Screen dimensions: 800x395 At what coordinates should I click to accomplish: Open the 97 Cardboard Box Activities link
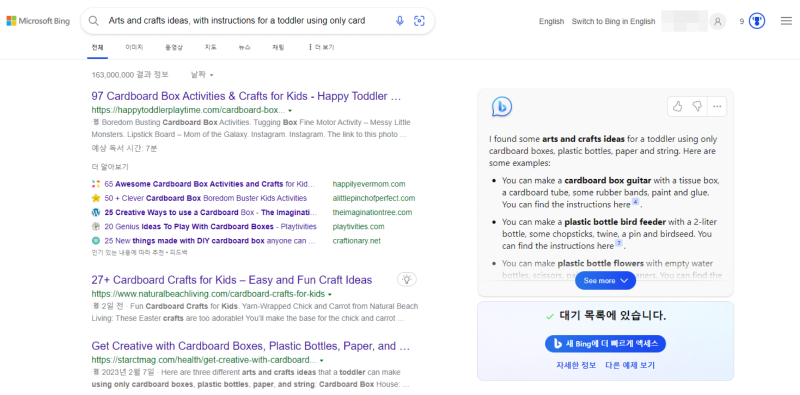pos(246,96)
